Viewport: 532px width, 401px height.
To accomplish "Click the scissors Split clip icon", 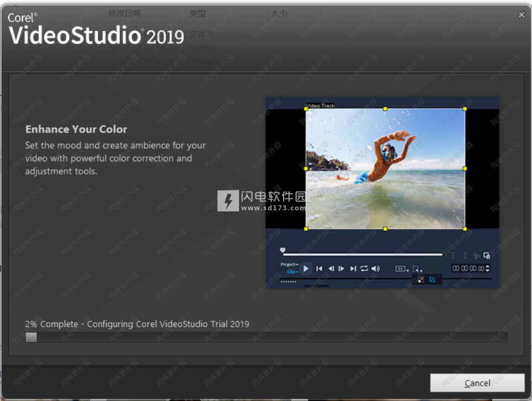I will click(x=475, y=255).
